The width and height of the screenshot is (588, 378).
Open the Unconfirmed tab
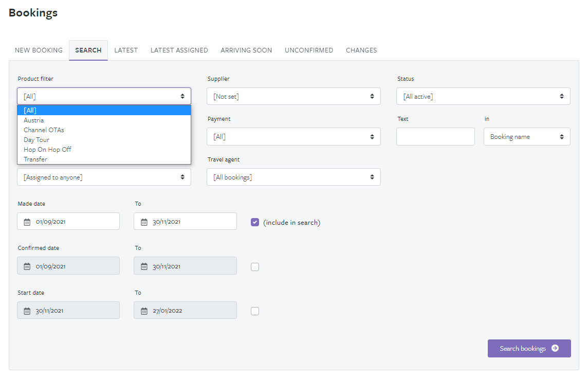coord(309,50)
